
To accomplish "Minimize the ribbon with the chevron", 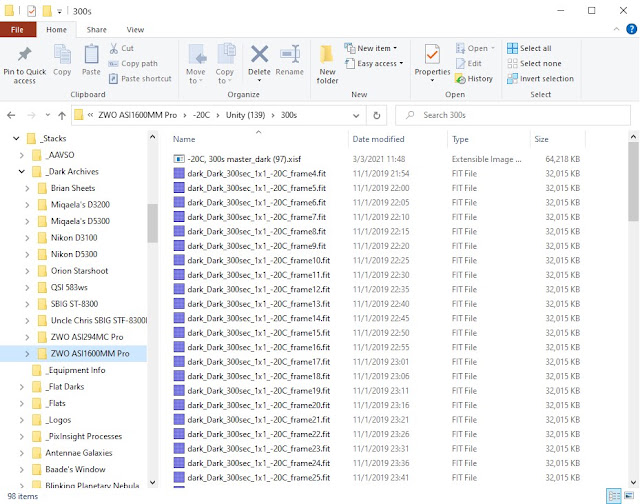I will point(616,29).
